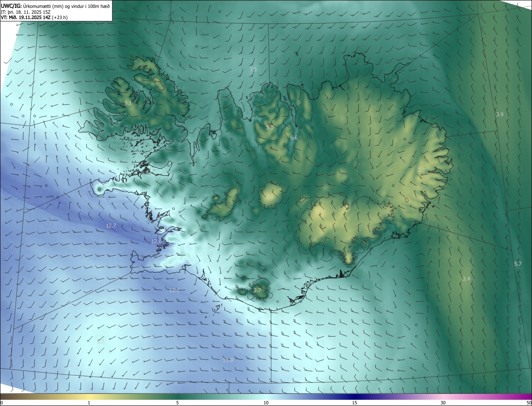Image resolution: width=532 pixels, height=406 pixels.
Task: Click the 12.1 value label southwest of Iceland
Action: [174, 290]
